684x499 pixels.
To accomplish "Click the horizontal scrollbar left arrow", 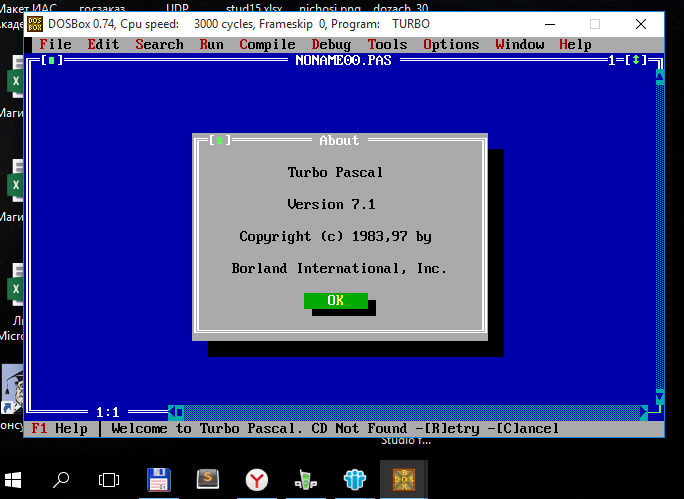I will click(x=172, y=412).
